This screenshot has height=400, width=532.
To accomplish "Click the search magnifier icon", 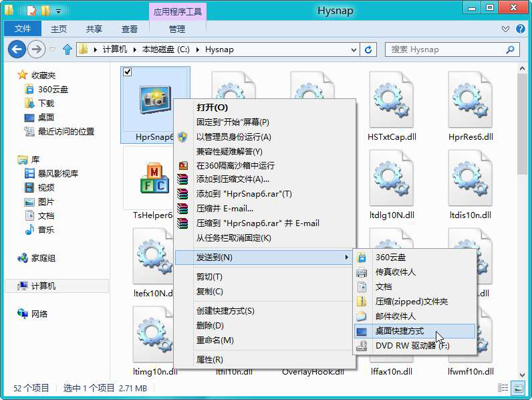I will (510, 49).
